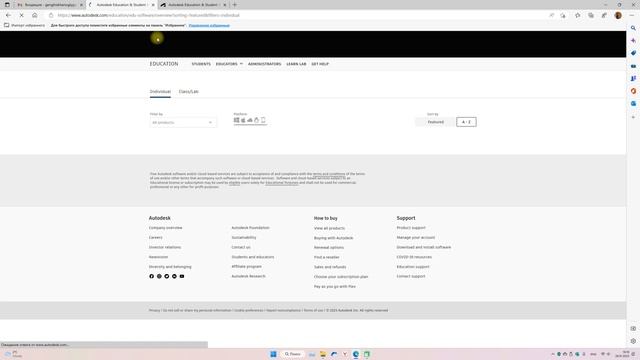Switch to third Autodesk Education browser tab
Viewport: 640px width, 360px height.
click(193, 5)
